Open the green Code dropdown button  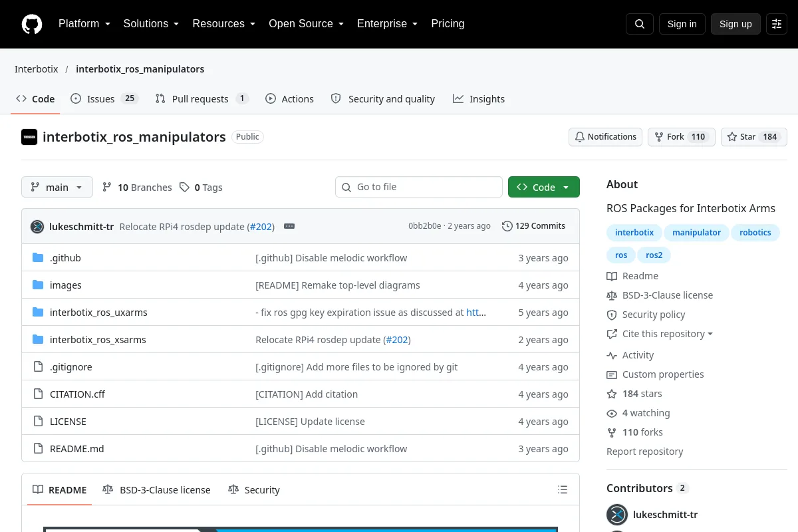pyautogui.click(x=544, y=187)
